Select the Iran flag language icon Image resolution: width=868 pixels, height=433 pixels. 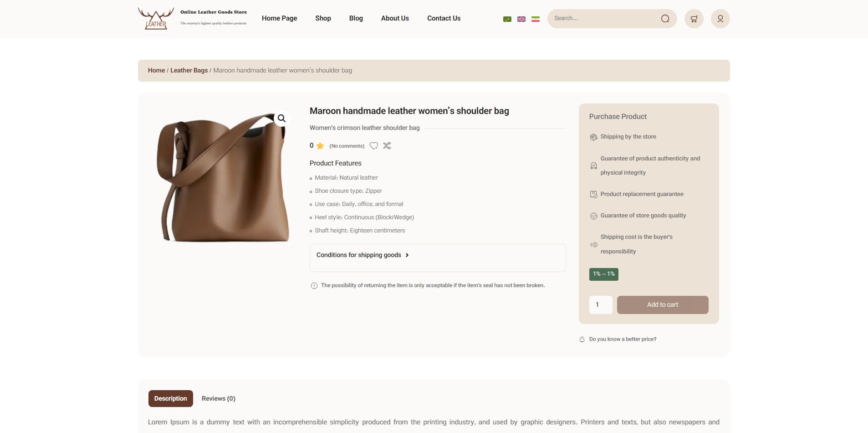(x=536, y=19)
